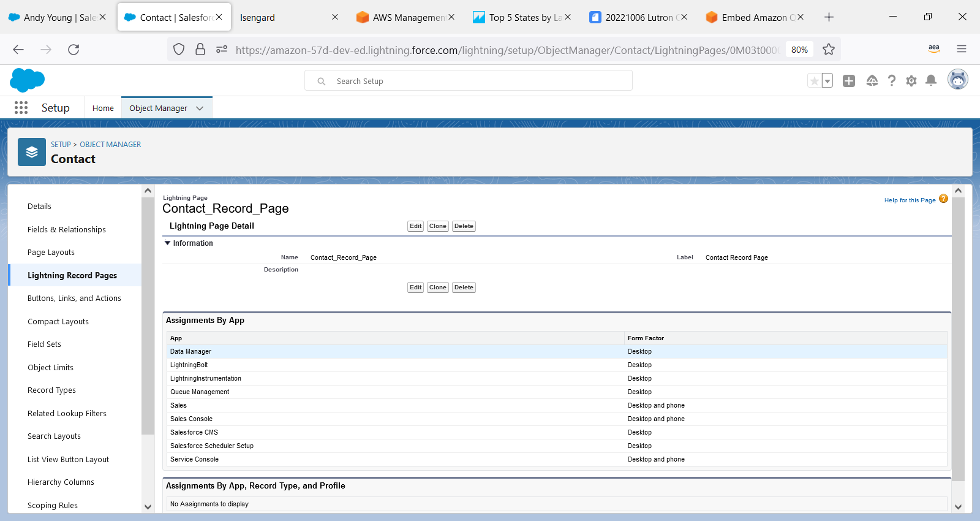Screen dimensions: 980x521
Task: Select Fields & Relationships in sidebar
Action: (x=67, y=230)
